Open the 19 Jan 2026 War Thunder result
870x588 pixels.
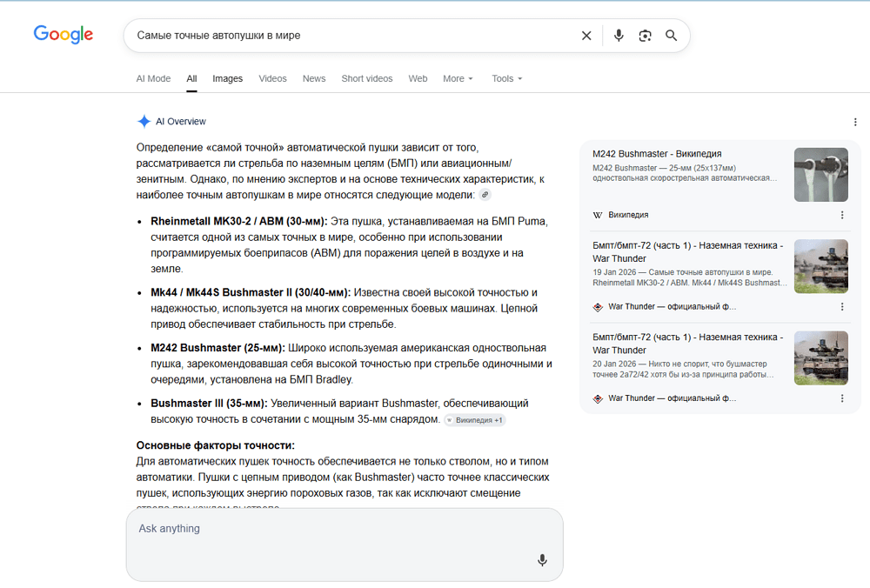pyautogui.click(x=687, y=252)
